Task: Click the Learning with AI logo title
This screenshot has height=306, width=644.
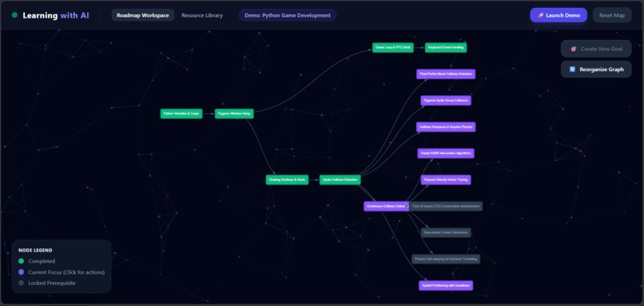Action: tap(56, 15)
